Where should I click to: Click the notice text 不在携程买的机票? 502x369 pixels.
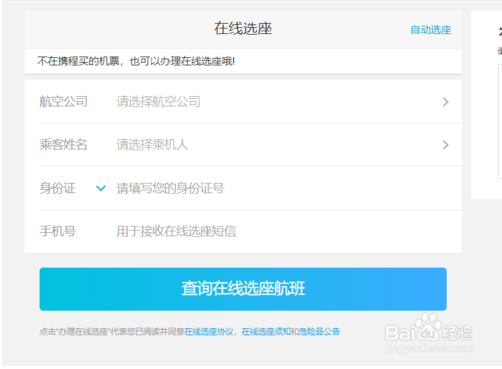(x=78, y=61)
